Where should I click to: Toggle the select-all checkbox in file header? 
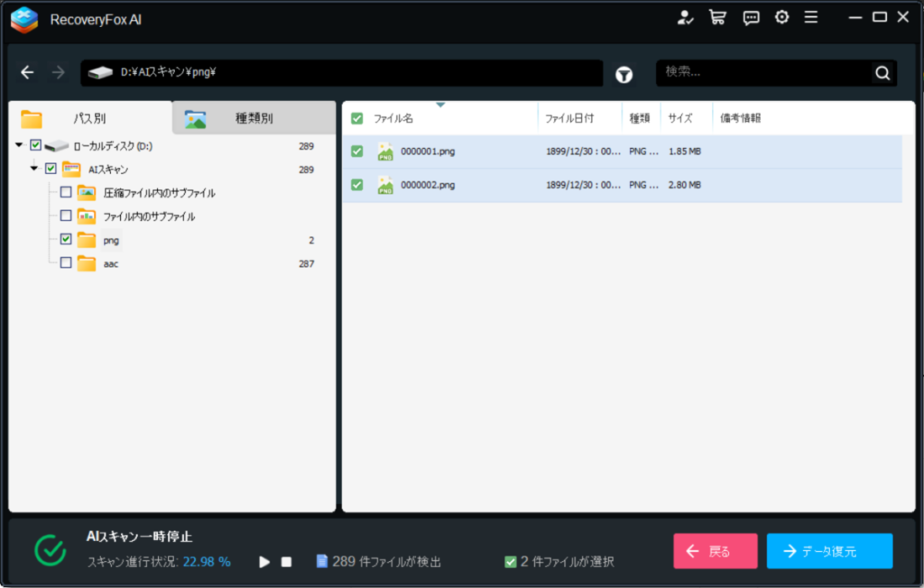[x=357, y=118]
